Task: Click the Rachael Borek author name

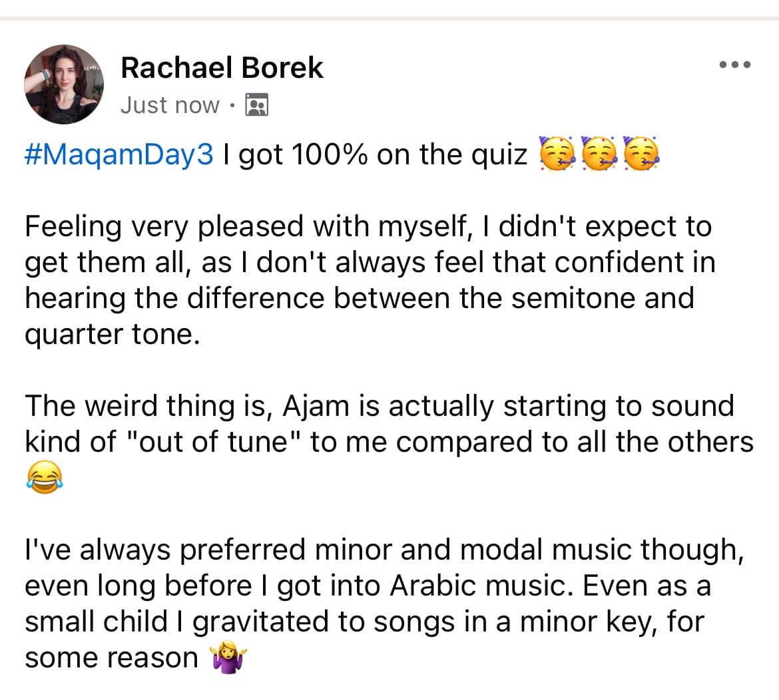Action: [222, 68]
